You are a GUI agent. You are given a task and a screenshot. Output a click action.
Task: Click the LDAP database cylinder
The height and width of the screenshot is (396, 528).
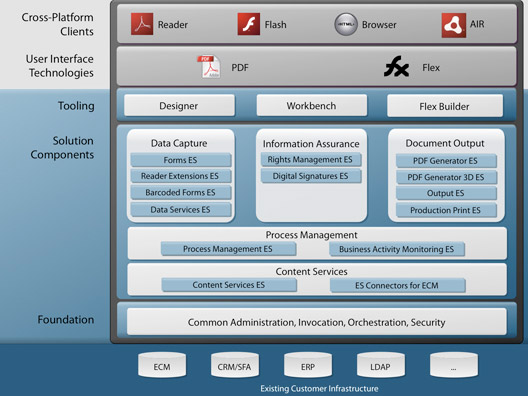coord(381,365)
